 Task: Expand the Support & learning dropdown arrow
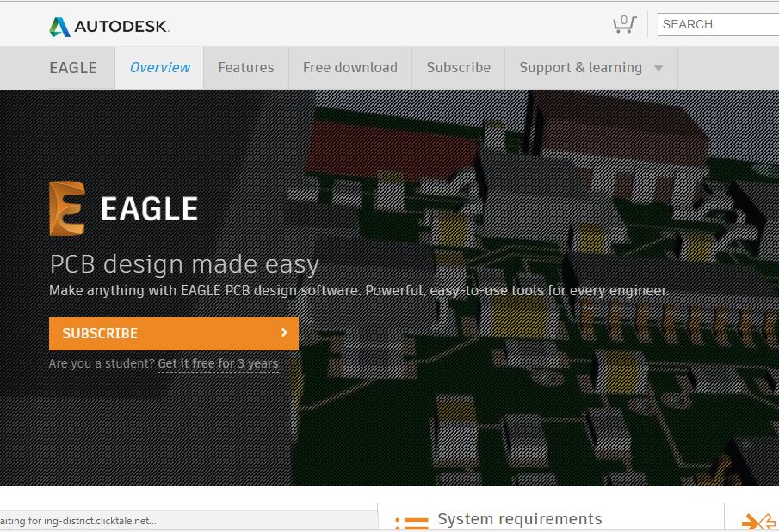658,68
